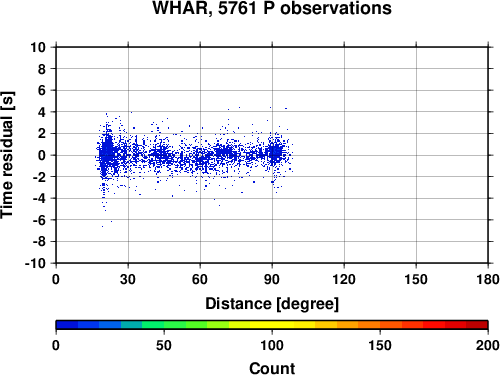The height and width of the screenshot is (375, 500).
Task: Click the x-axis tick label 90
Action: (272, 279)
